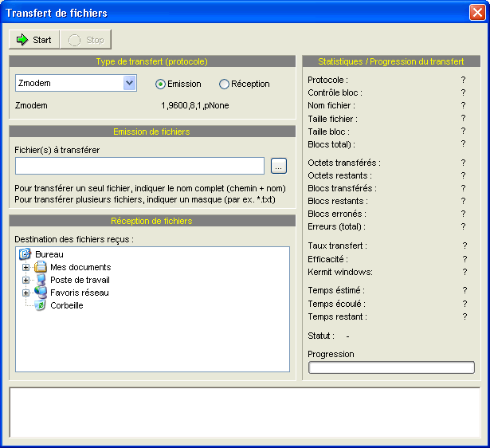Click the Progression bar
The width and height of the screenshot is (490, 448).
(391, 367)
